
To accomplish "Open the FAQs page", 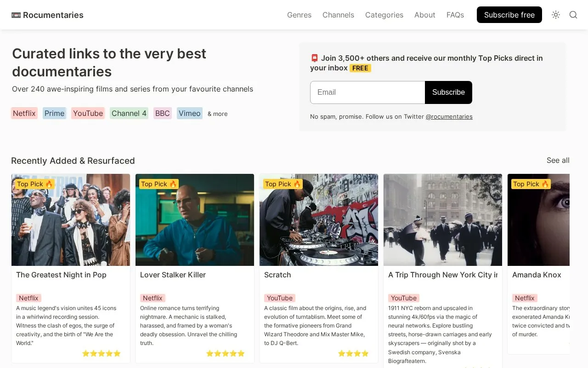I will click(x=455, y=15).
